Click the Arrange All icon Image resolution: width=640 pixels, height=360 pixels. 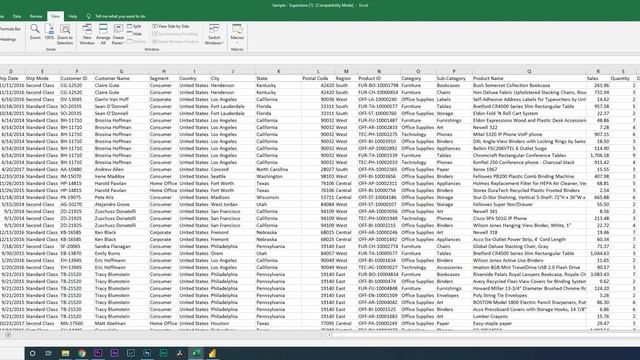coord(103,29)
